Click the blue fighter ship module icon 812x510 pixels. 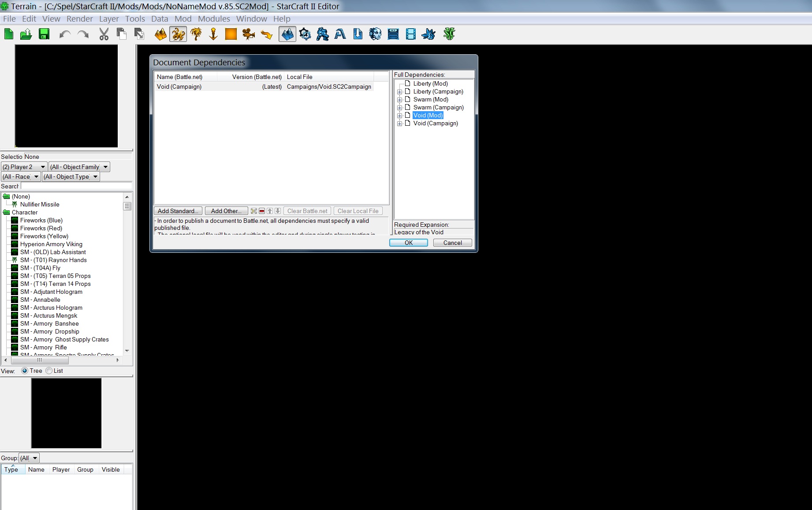coord(428,34)
